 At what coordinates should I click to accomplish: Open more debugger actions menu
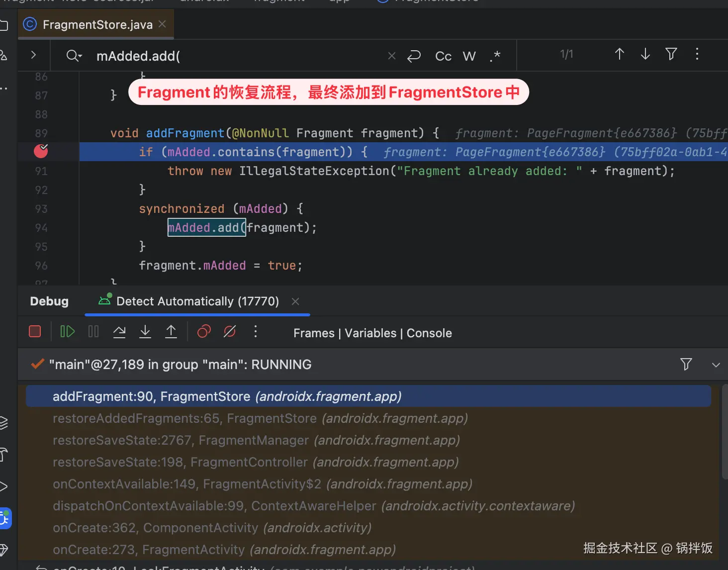[256, 331]
